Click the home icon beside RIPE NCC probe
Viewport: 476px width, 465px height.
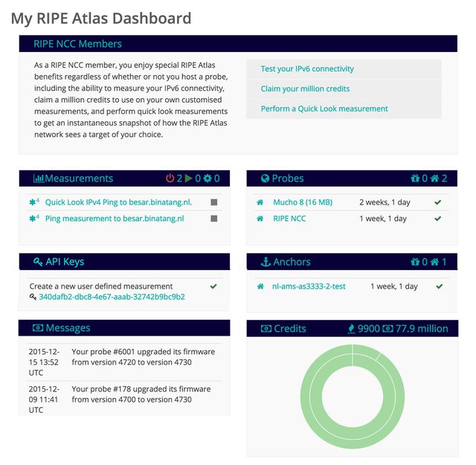[x=260, y=219]
